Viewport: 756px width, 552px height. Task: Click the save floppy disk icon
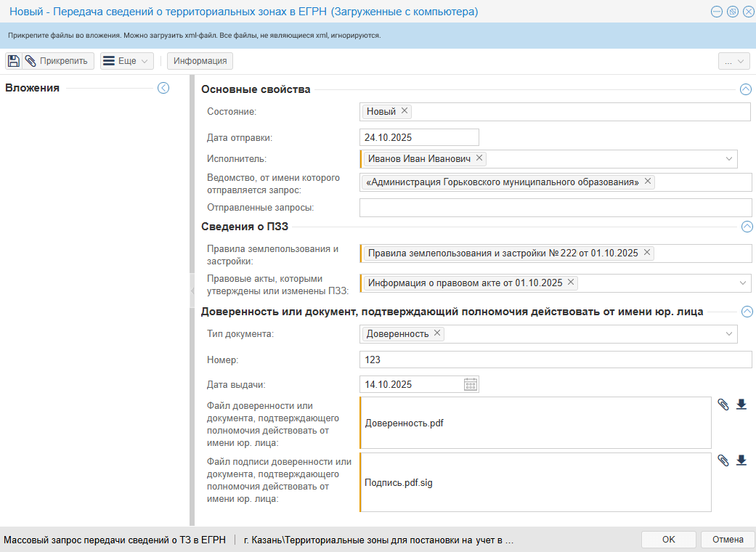(x=14, y=61)
